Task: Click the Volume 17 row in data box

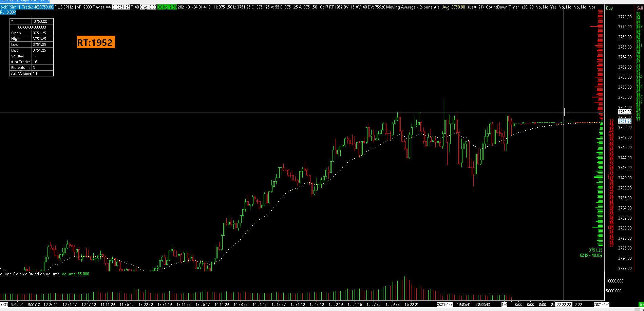Action: 32,56
